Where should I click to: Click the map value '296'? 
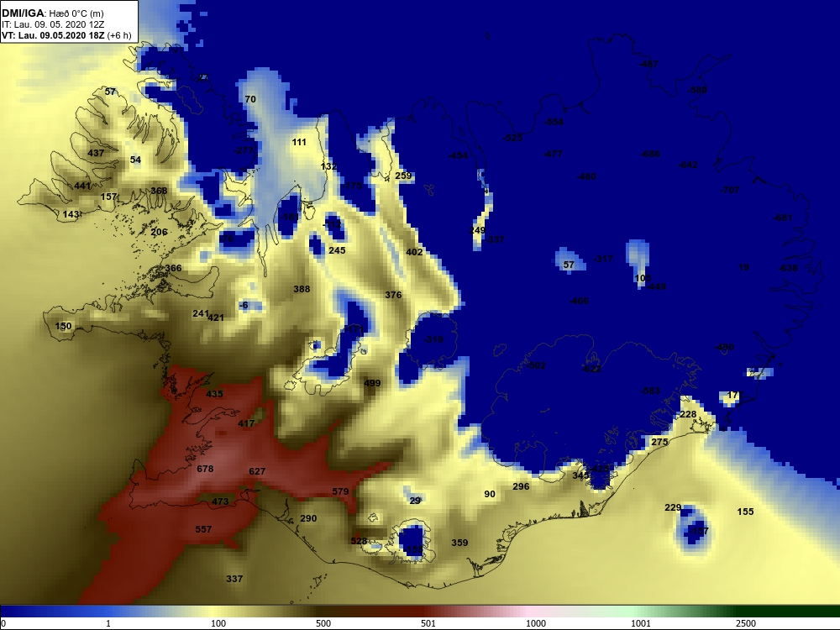click(x=521, y=486)
